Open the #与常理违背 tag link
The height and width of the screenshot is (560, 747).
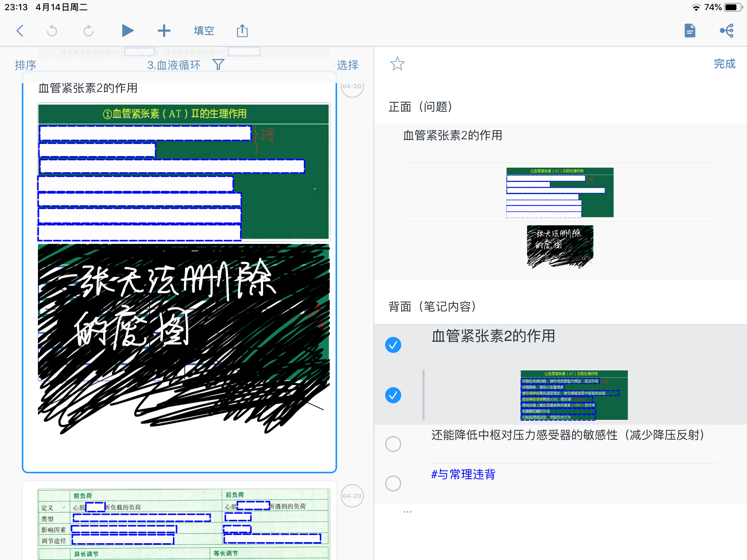click(x=463, y=474)
